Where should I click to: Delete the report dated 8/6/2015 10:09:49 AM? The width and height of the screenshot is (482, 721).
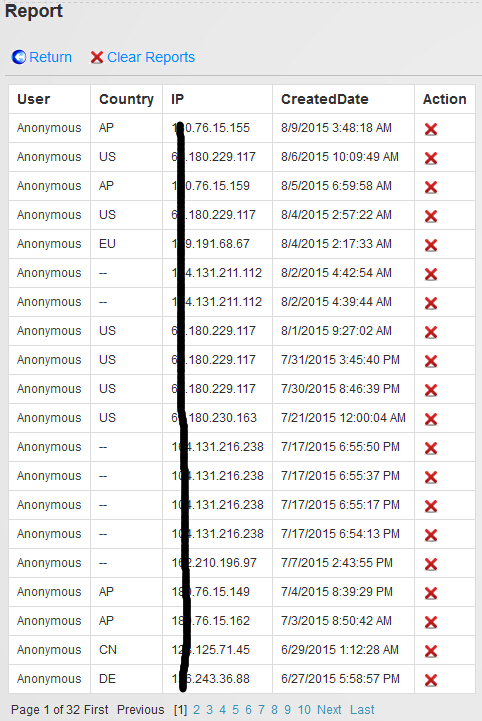(x=431, y=158)
